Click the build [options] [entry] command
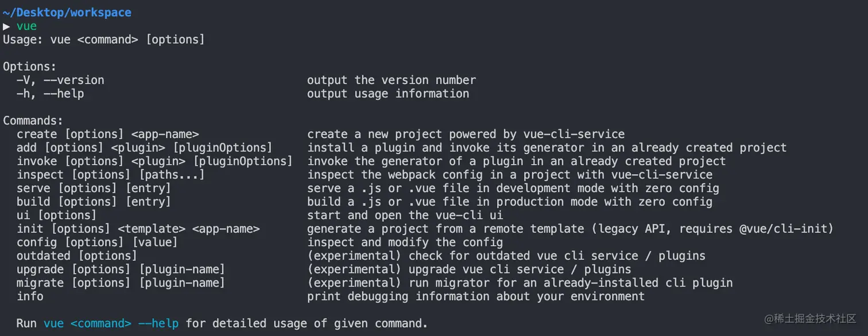Image resolution: width=868 pixels, height=336 pixels. pyautogui.click(x=94, y=202)
